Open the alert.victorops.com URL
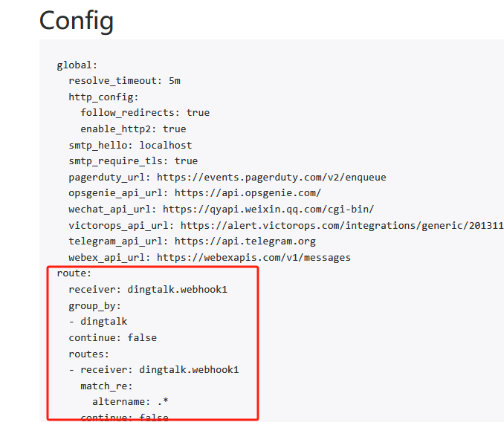 tap(342, 225)
